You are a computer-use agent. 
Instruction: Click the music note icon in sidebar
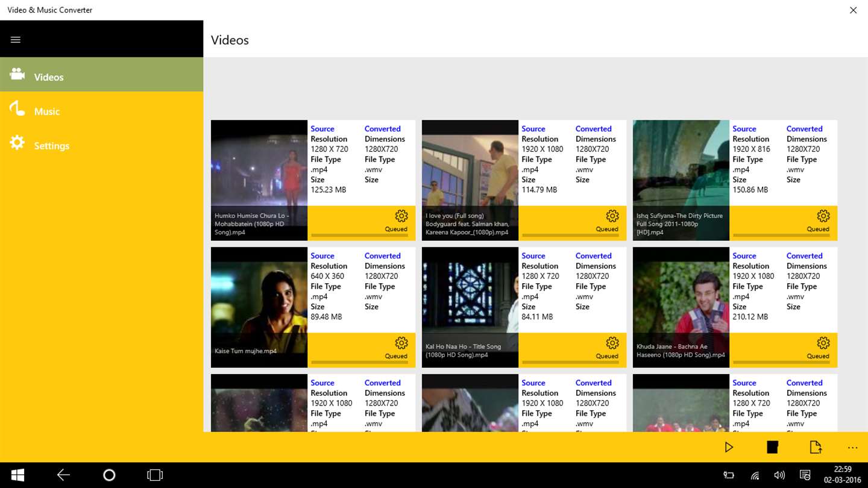click(x=17, y=108)
